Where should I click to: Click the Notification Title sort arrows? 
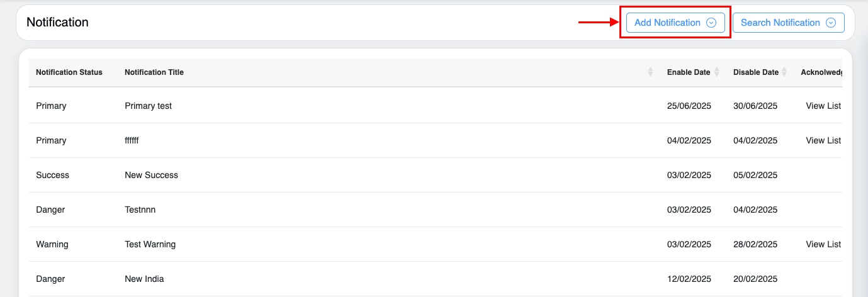pyautogui.click(x=650, y=72)
